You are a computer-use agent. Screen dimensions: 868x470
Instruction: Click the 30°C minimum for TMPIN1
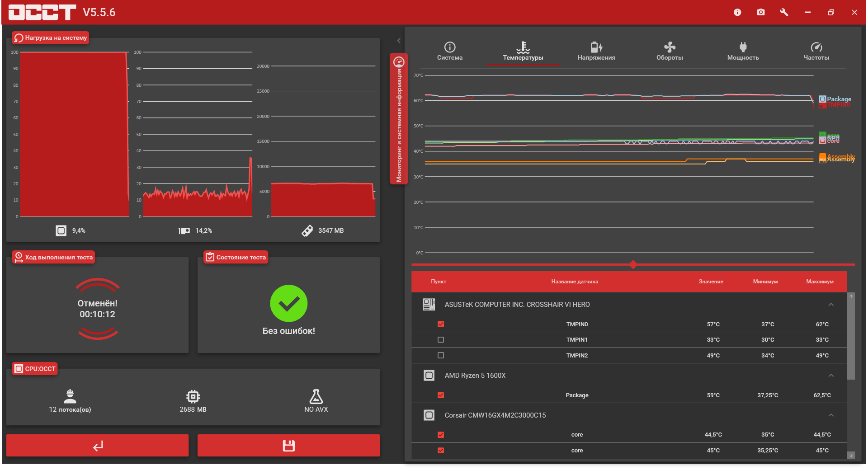point(768,340)
